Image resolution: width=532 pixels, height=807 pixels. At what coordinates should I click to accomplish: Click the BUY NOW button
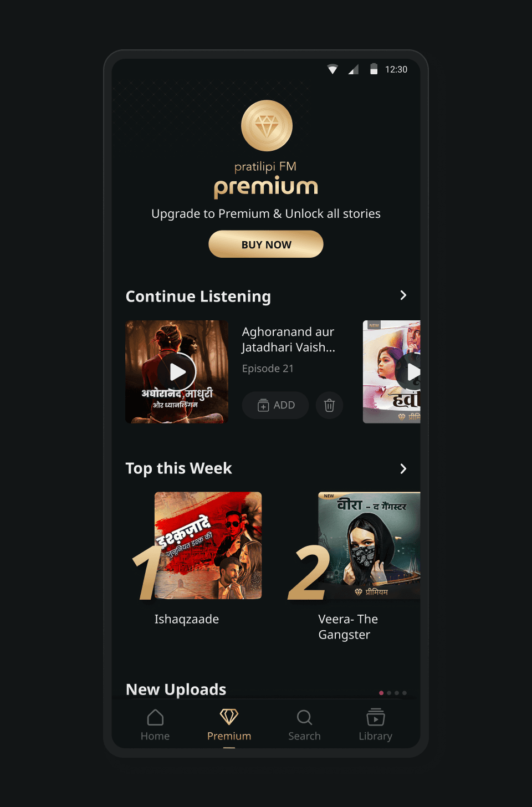tap(266, 244)
